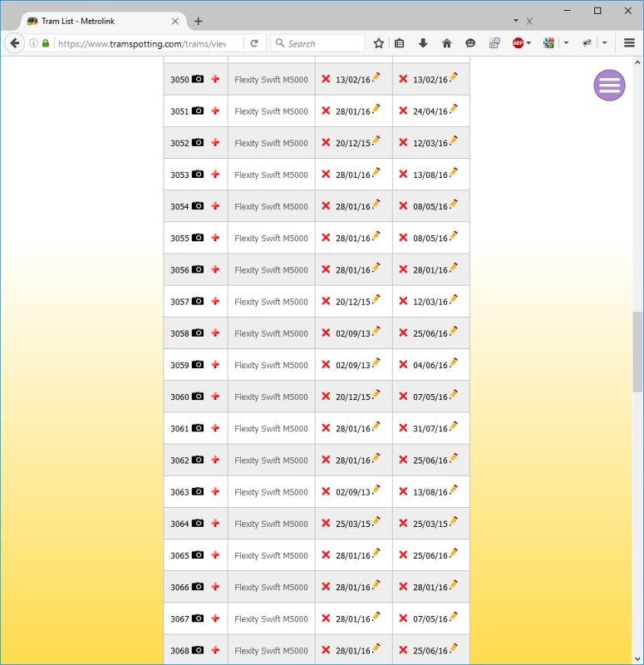644x665 pixels.
Task: Open Adblock Plus dropdown arrow
Action: (x=528, y=43)
